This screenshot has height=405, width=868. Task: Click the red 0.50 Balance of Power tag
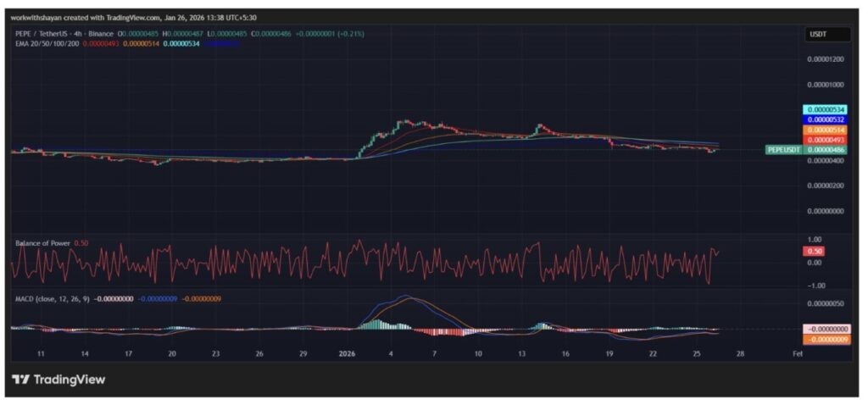click(x=815, y=252)
